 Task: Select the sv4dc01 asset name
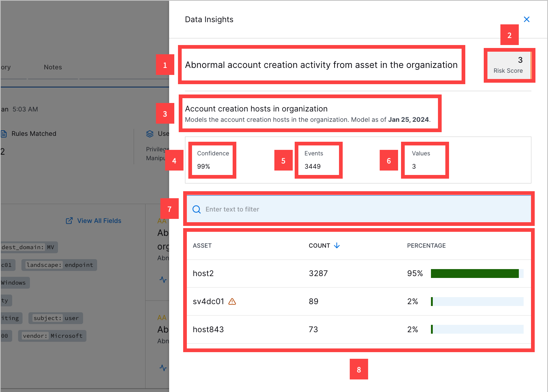208,302
